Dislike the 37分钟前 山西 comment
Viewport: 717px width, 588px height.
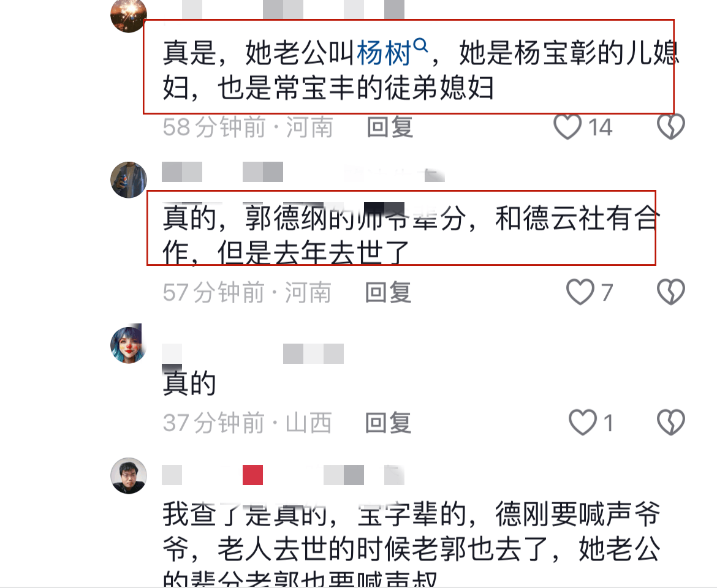click(x=671, y=422)
